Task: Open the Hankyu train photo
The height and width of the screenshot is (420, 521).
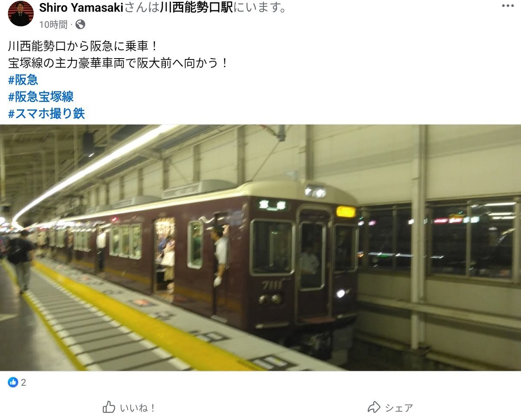Action: coord(260,248)
